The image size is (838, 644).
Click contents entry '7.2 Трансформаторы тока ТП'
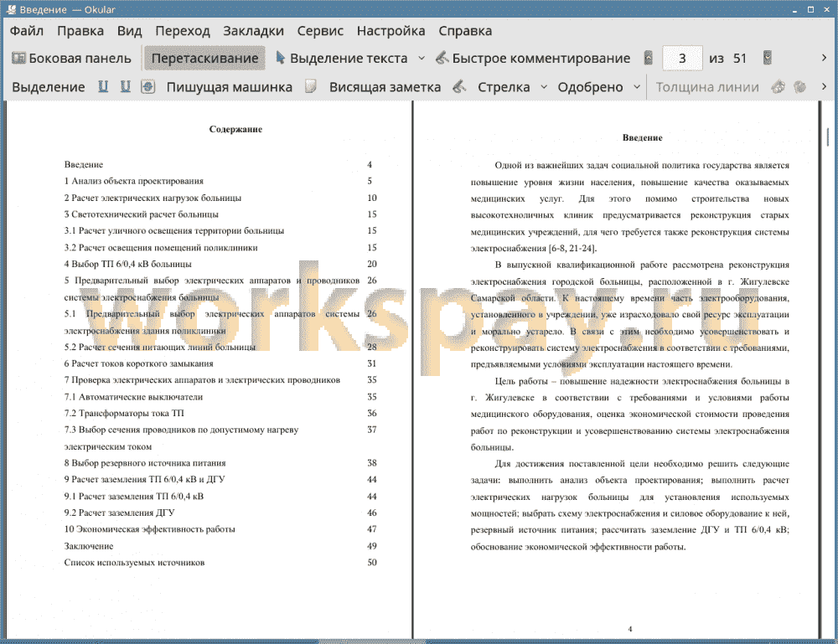click(x=124, y=414)
